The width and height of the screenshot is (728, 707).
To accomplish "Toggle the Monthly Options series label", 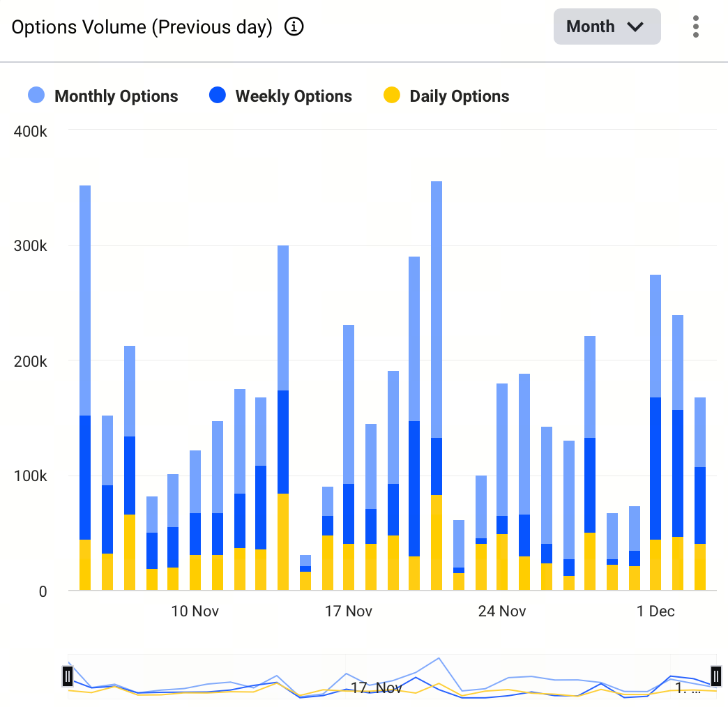I will 116,96.
